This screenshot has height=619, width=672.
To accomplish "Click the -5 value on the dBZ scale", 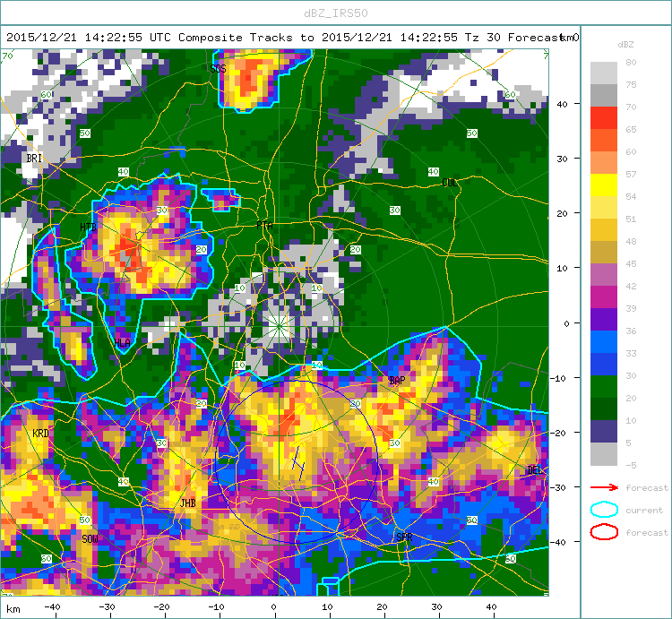I will click(x=631, y=465).
